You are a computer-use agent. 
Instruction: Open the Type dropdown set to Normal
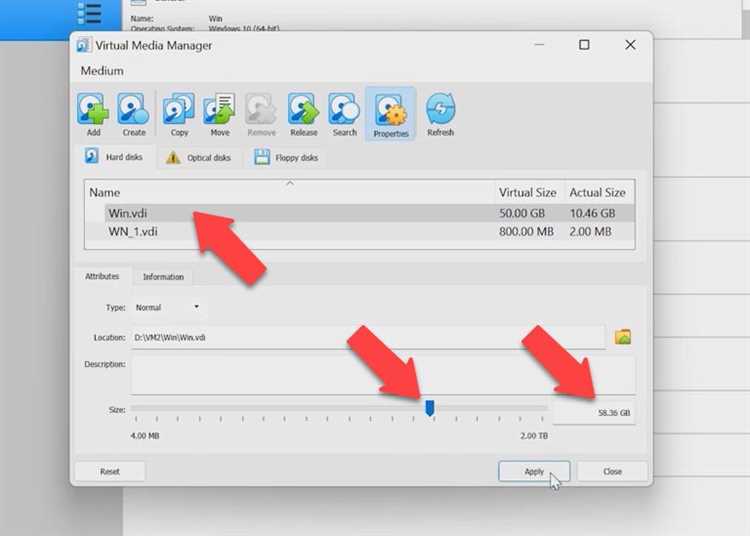167,307
